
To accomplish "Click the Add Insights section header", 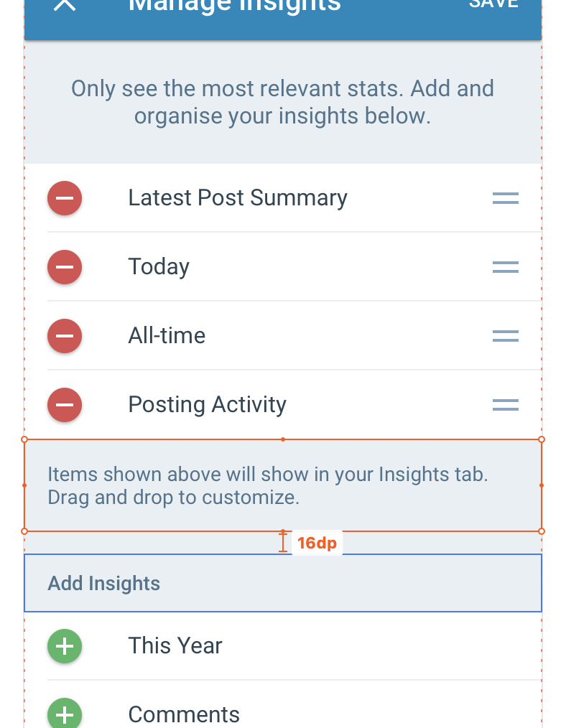I will click(x=283, y=583).
